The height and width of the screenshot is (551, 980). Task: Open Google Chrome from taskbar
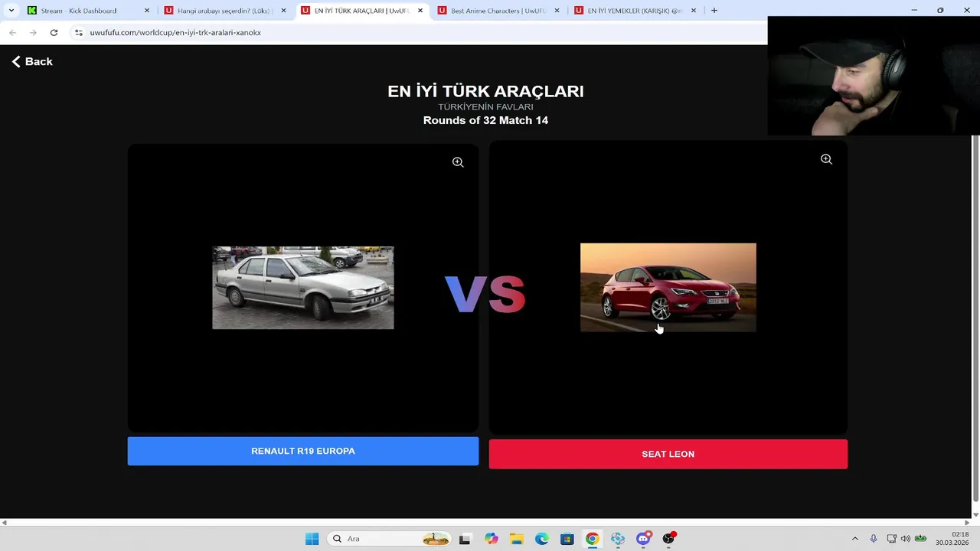click(592, 539)
